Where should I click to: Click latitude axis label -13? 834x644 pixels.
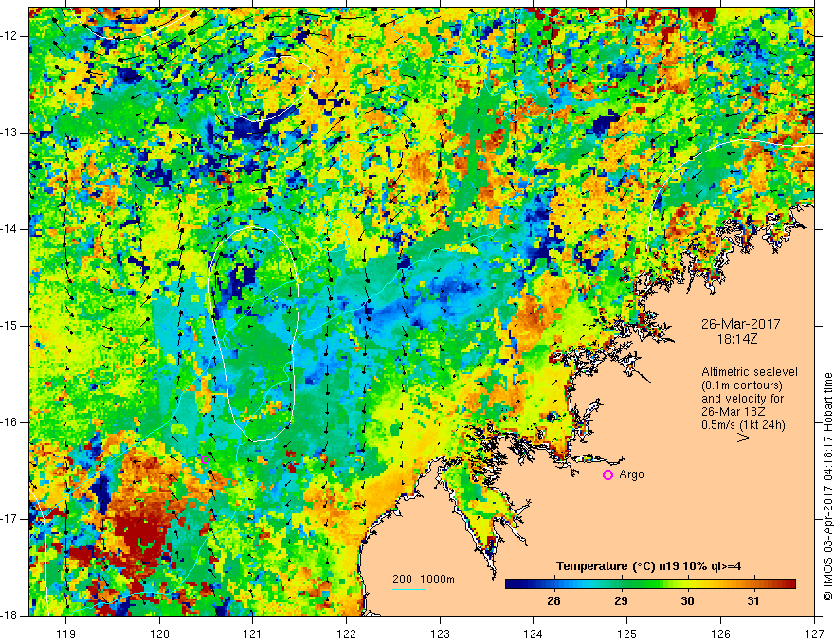point(9,133)
